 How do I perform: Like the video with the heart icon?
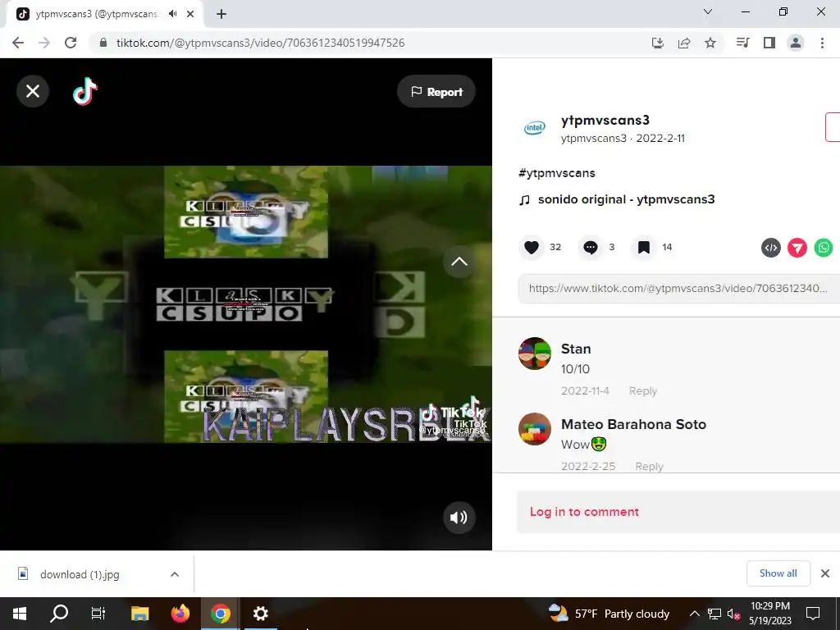click(532, 247)
